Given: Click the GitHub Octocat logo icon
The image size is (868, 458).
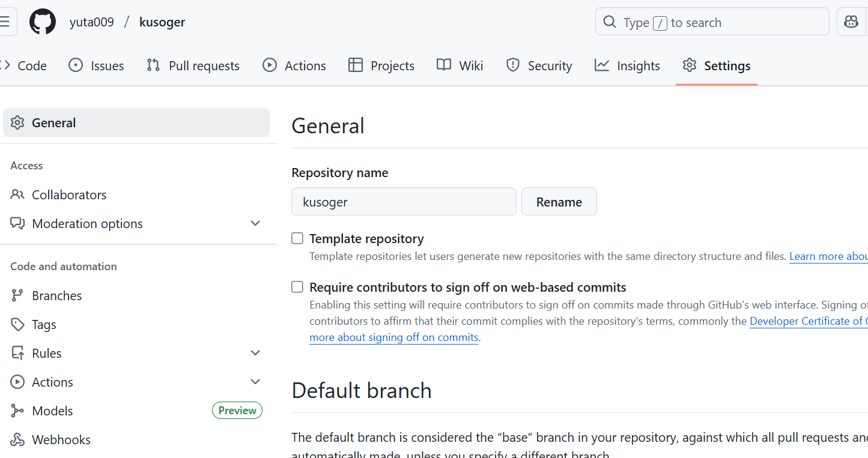Looking at the screenshot, I should point(43,22).
